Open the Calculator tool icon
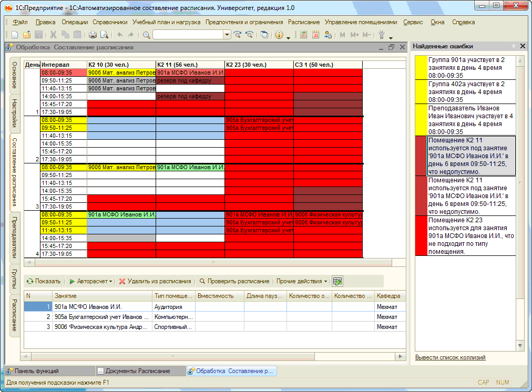The image size is (532, 392). click(x=303, y=35)
